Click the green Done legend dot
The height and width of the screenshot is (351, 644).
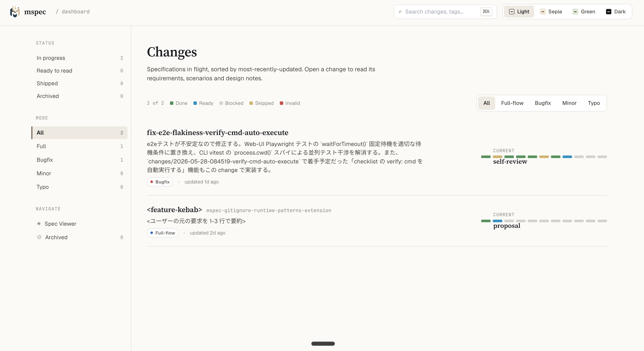pyautogui.click(x=171, y=103)
